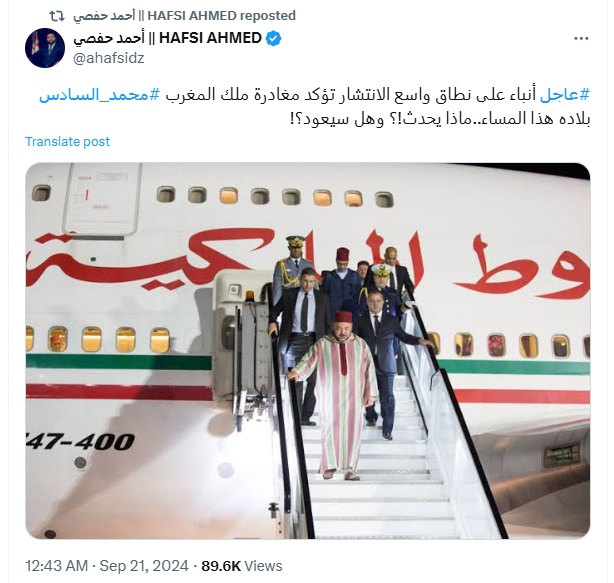
Task: Click the Sep 21, 2024 date
Action: (144, 566)
